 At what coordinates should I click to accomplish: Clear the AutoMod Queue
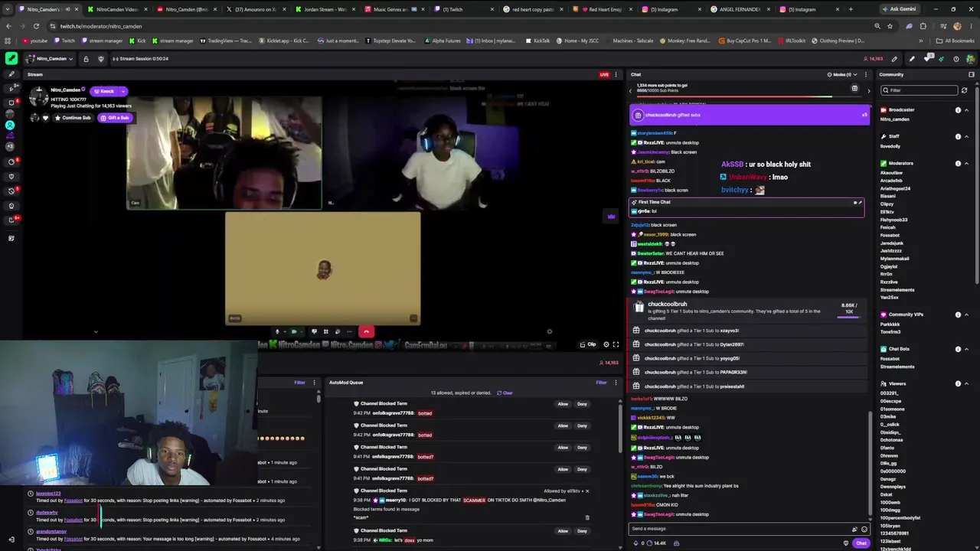coord(505,393)
